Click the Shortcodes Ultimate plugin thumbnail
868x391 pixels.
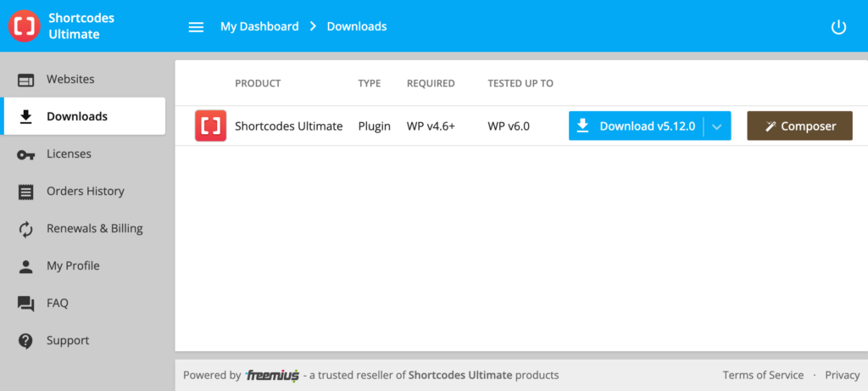[x=210, y=126]
